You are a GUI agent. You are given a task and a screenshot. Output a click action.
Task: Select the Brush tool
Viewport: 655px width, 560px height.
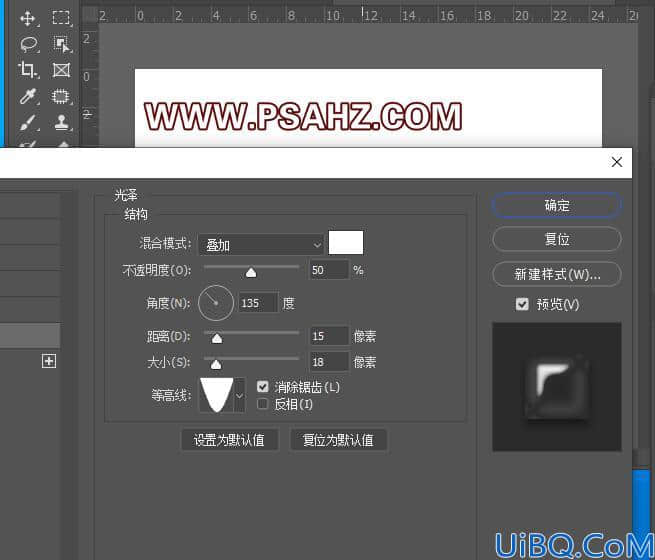[x=28, y=123]
